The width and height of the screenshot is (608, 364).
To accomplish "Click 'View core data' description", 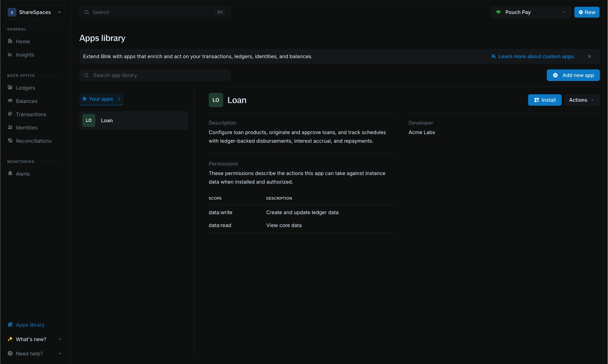I will pyautogui.click(x=284, y=225).
